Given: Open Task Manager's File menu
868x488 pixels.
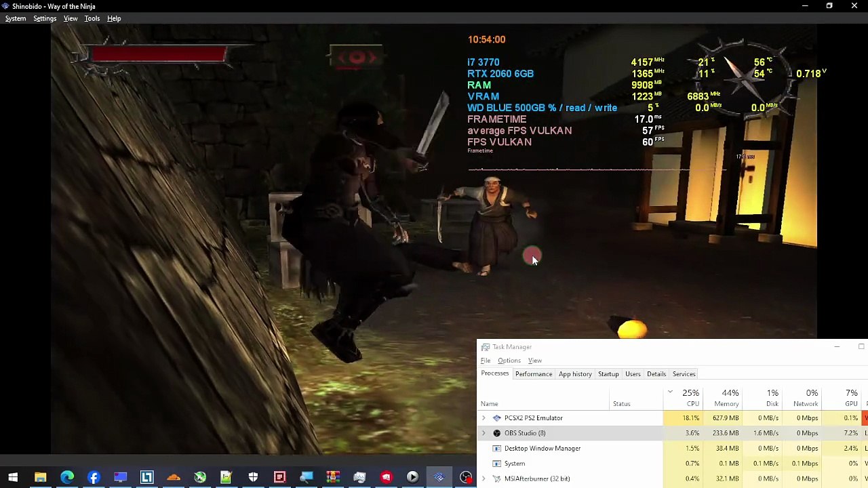Looking at the screenshot, I should (486, 361).
